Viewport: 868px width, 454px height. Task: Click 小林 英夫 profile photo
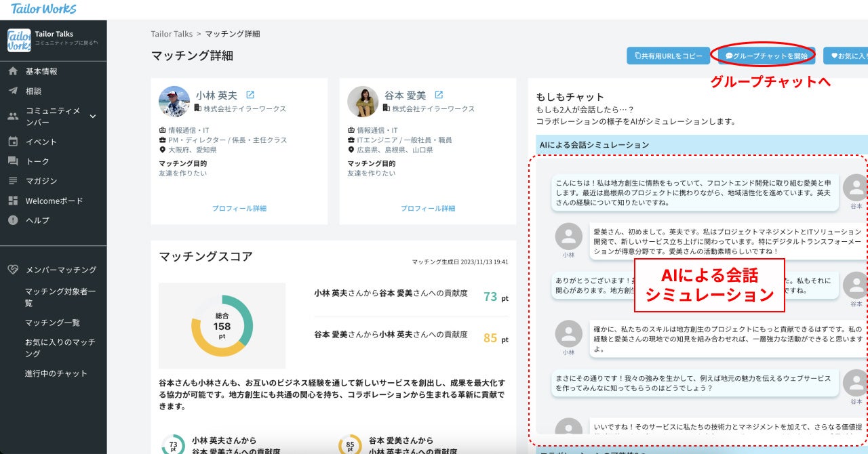[174, 102]
